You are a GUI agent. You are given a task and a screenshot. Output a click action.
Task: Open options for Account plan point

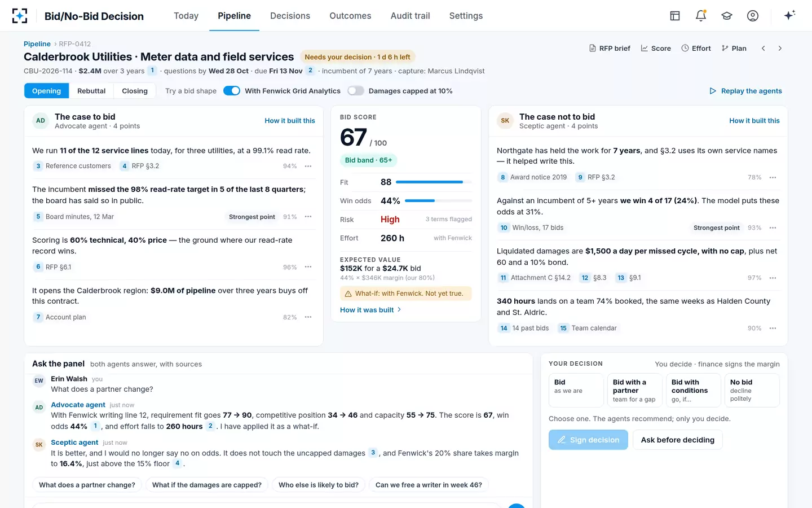[308, 317]
